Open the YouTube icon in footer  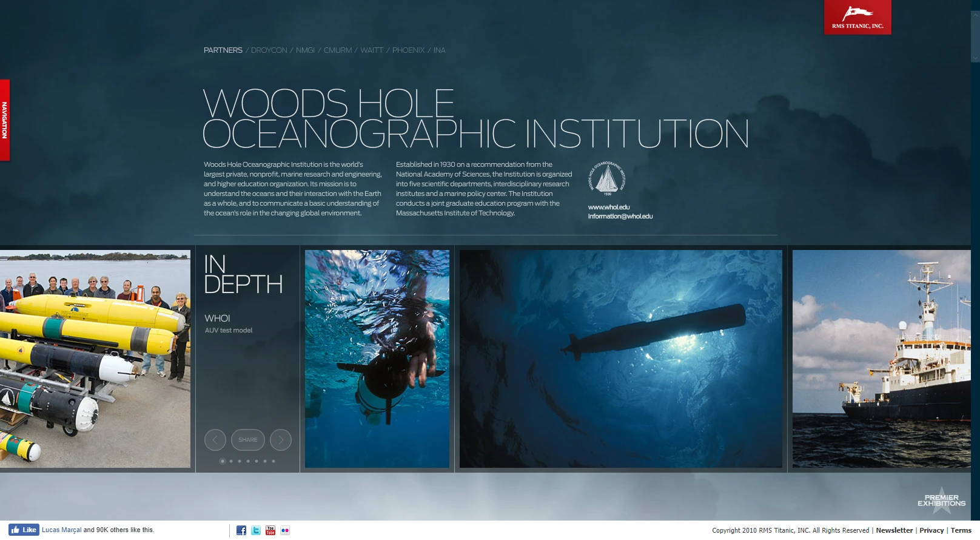pyautogui.click(x=270, y=530)
